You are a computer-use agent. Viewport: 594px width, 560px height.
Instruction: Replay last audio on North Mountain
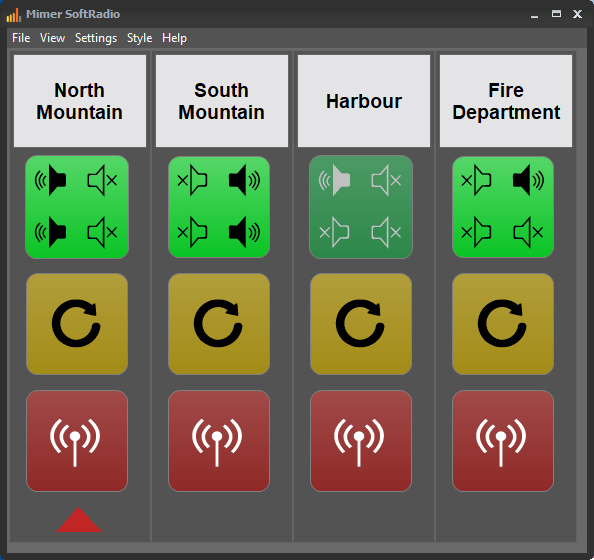click(x=77, y=324)
